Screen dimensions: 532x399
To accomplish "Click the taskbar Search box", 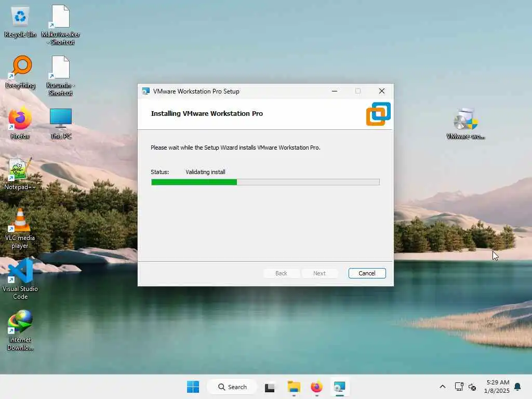I will click(x=232, y=387).
